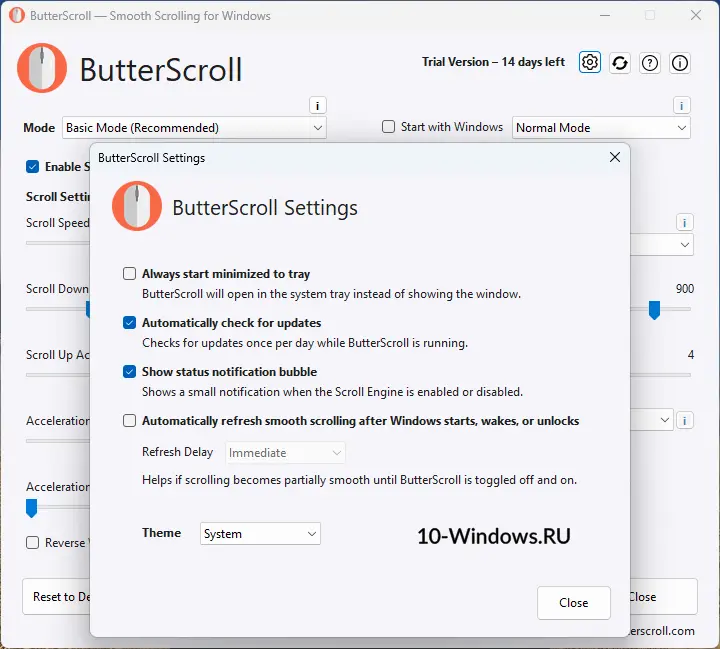Image resolution: width=720 pixels, height=649 pixels.
Task: Uncheck Automatically check for updates
Action: point(129,323)
